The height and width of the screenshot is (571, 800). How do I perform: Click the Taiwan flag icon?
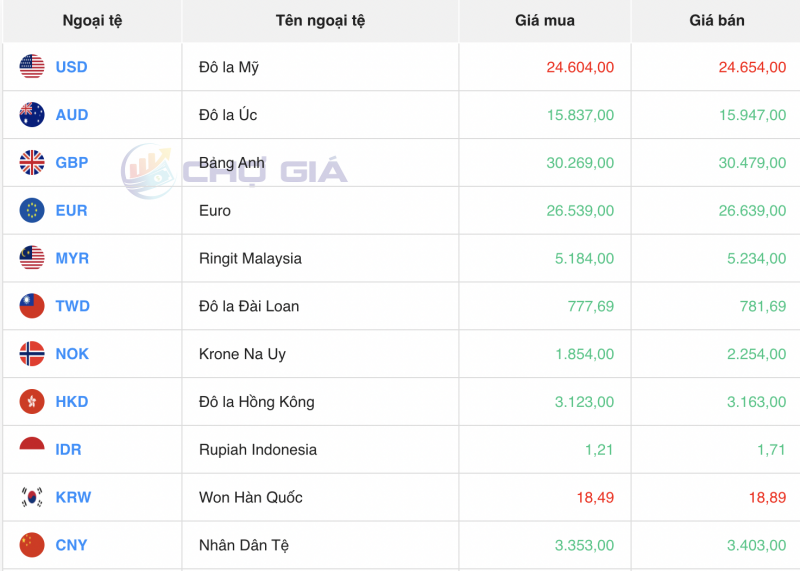(32, 306)
